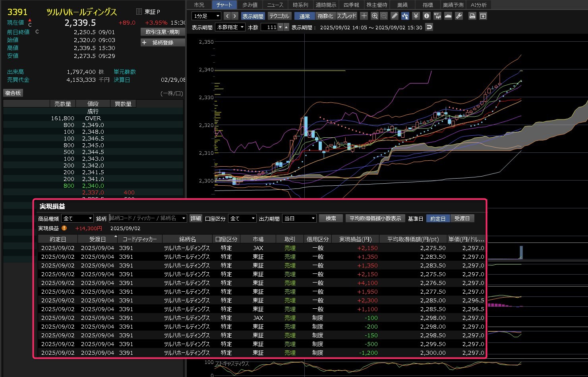Open the 時系列 tab
The image size is (588, 377).
(300, 5)
